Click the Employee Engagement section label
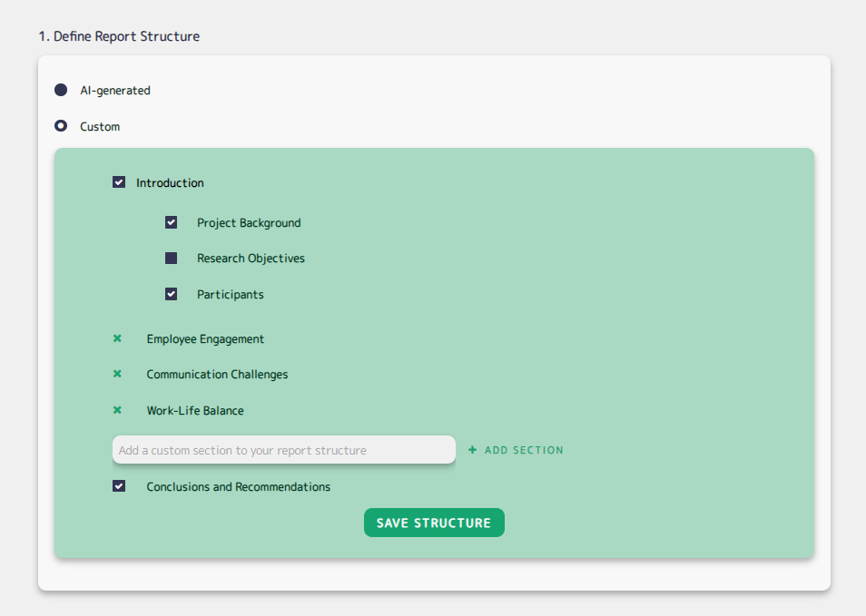This screenshot has height=616, width=866. point(205,338)
